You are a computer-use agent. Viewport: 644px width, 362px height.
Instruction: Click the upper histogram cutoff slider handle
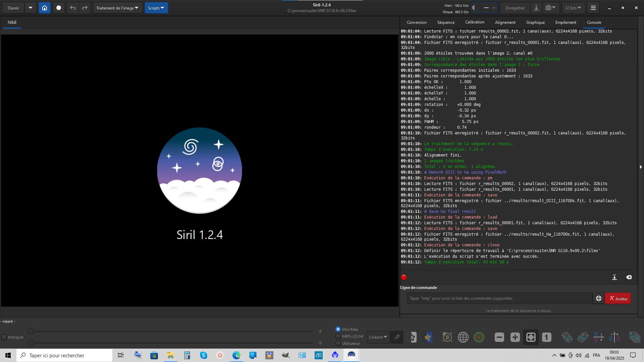tap(31, 331)
